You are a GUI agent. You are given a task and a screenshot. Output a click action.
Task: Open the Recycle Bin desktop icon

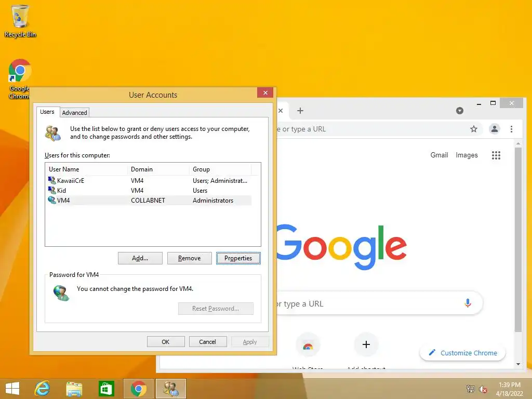pos(20,21)
